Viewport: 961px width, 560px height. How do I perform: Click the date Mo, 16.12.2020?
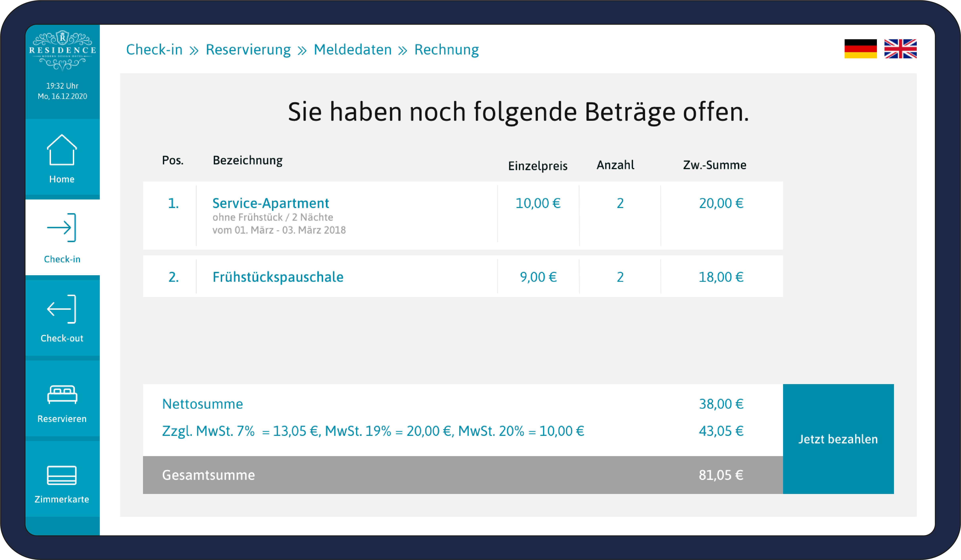point(62,96)
